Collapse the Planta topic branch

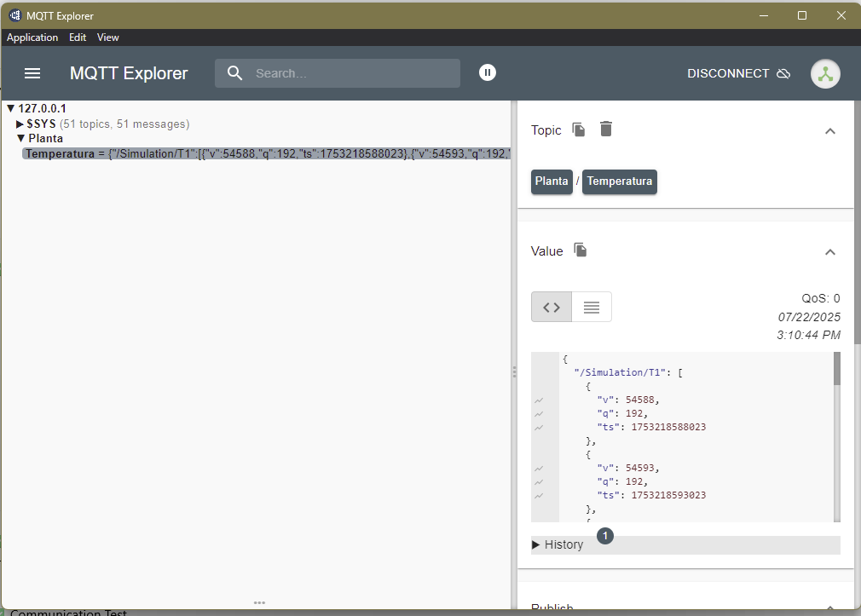click(x=20, y=138)
